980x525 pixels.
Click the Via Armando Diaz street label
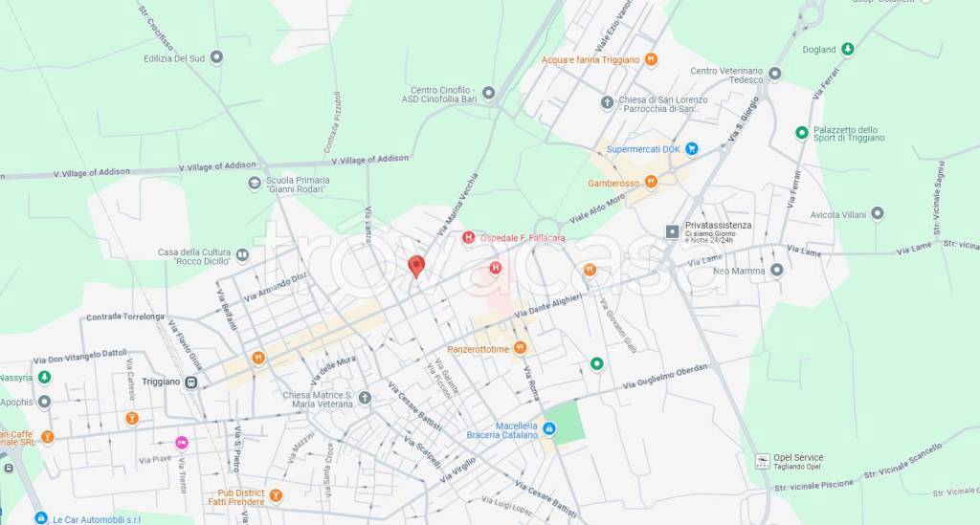(x=275, y=287)
